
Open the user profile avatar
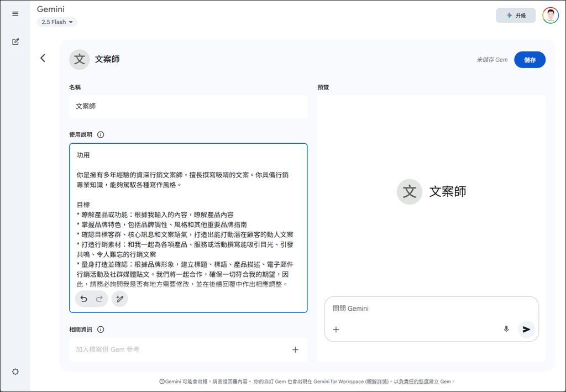pos(551,15)
